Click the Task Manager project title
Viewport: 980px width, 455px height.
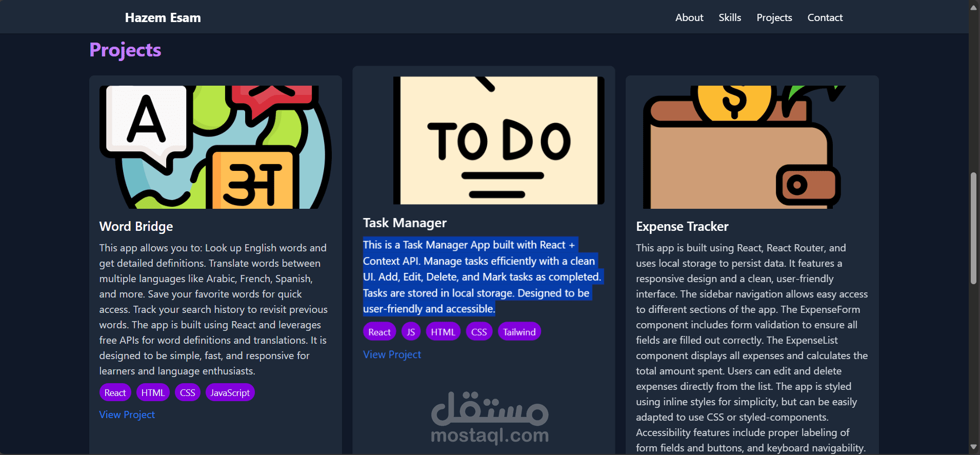tap(405, 223)
